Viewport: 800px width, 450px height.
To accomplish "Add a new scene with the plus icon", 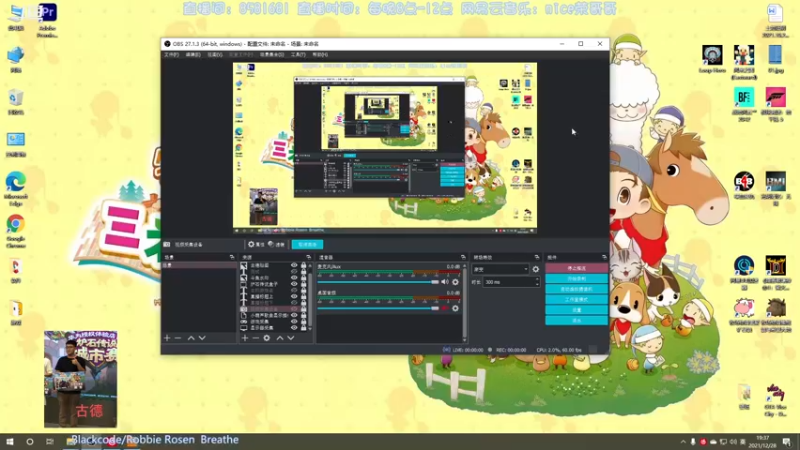I will (167, 338).
